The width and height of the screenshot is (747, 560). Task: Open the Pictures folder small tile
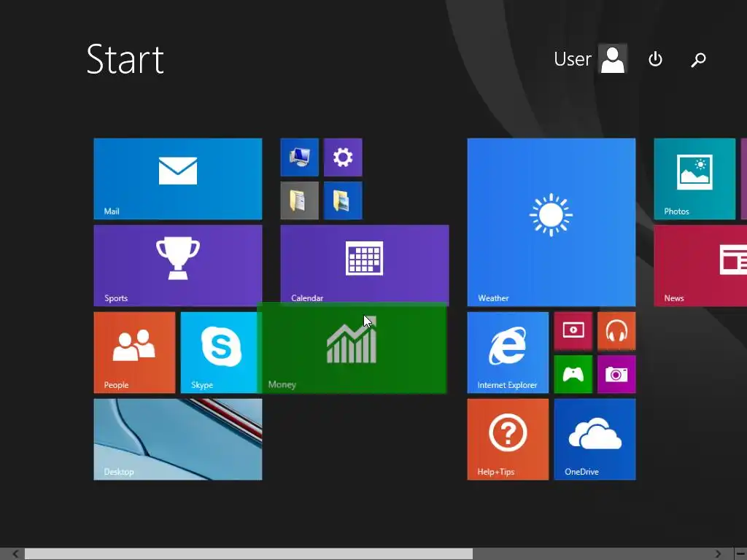[x=343, y=201]
